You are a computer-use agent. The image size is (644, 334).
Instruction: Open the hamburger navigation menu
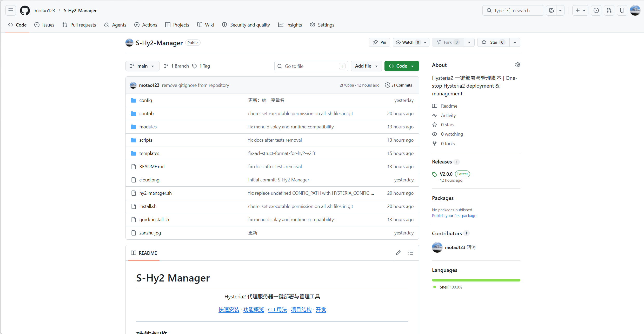(11, 10)
